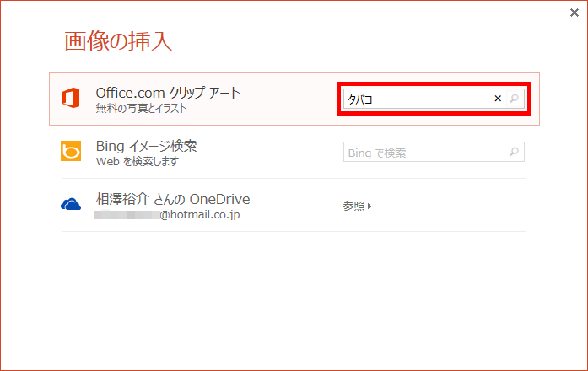This screenshot has width=588, height=371.
Task: Click the orange Bing logo icon
Action: [x=71, y=151]
